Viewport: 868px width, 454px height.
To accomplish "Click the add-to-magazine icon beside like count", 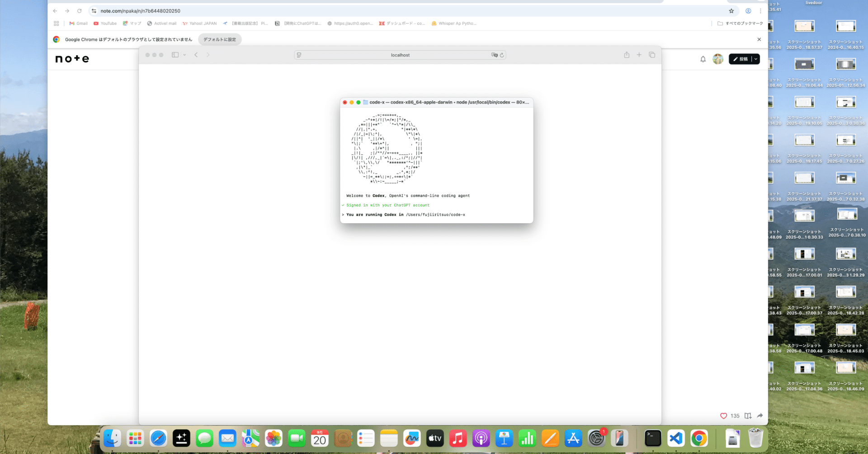I will pyautogui.click(x=748, y=416).
